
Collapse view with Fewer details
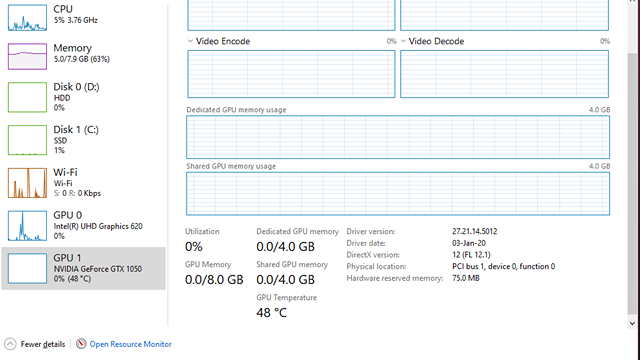pyautogui.click(x=43, y=344)
